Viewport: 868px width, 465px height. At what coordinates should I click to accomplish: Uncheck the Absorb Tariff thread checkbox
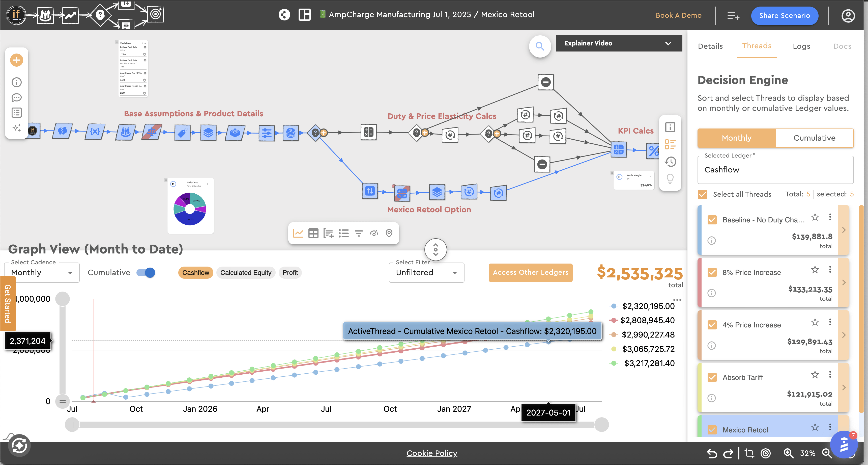712,377
